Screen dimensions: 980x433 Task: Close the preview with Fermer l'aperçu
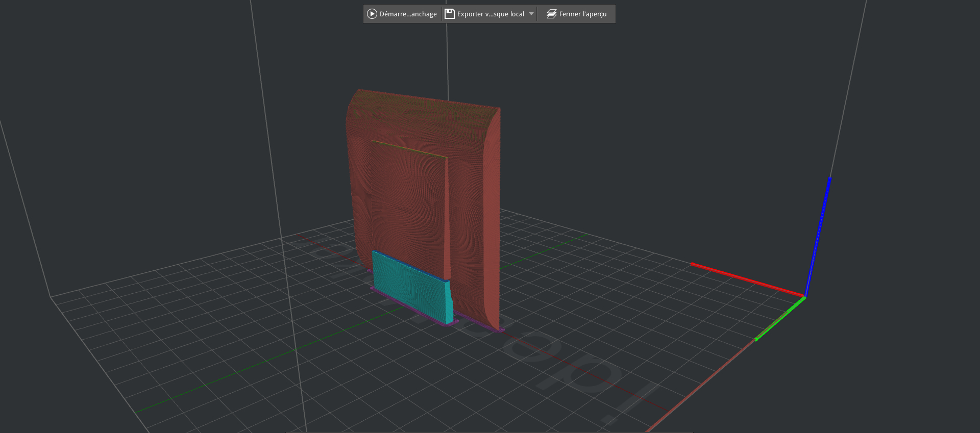[x=576, y=14]
